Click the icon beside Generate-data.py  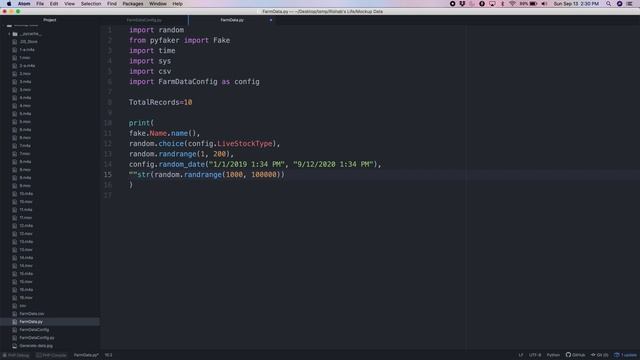click(15, 346)
